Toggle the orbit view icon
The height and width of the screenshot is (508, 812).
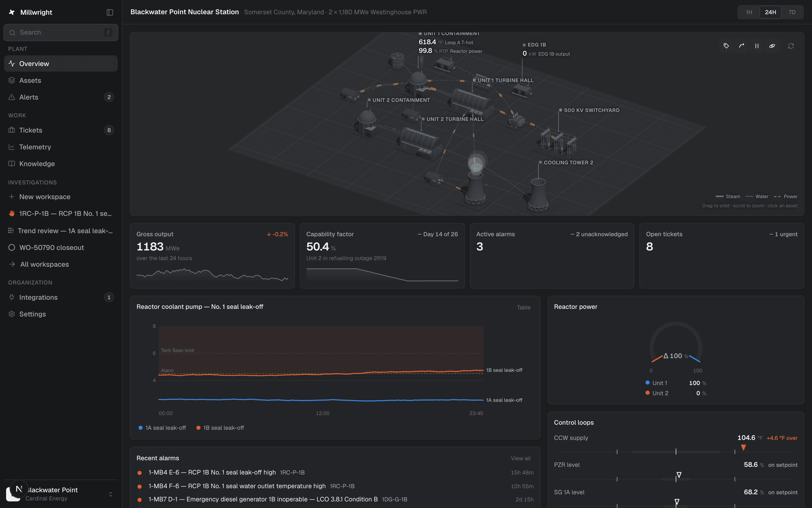coord(772,46)
